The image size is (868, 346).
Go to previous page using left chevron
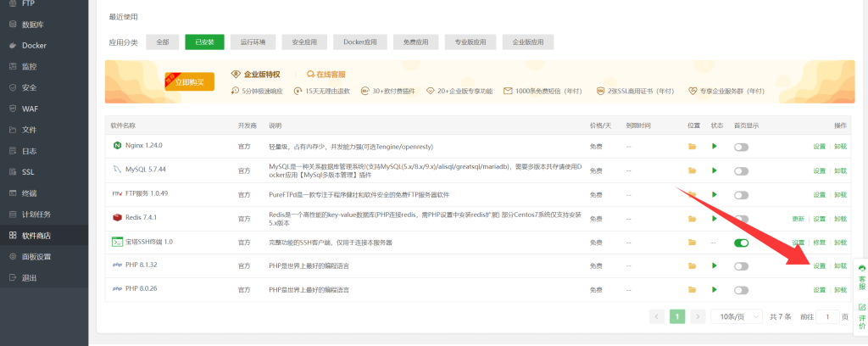point(657,316)
